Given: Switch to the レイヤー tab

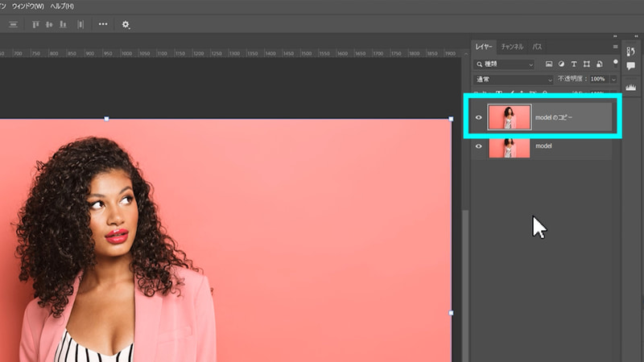Looking at the screenshot, I should (x=484, y=47).
